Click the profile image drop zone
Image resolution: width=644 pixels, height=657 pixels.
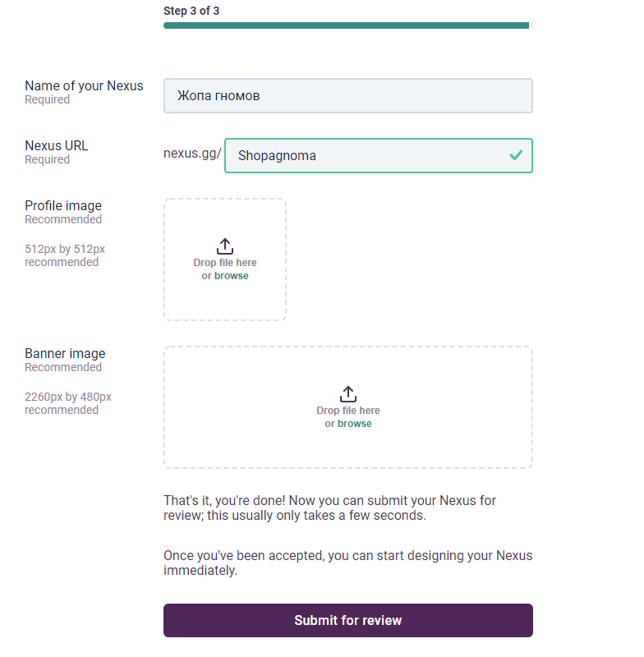225,260
